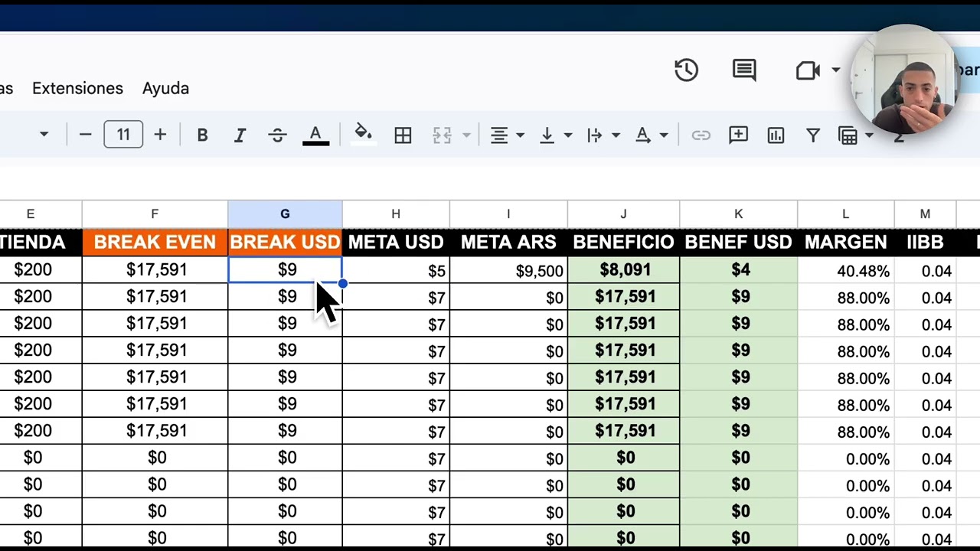Select column F header
This screenshot has width=980, height=551.
[x=155, y=214]
